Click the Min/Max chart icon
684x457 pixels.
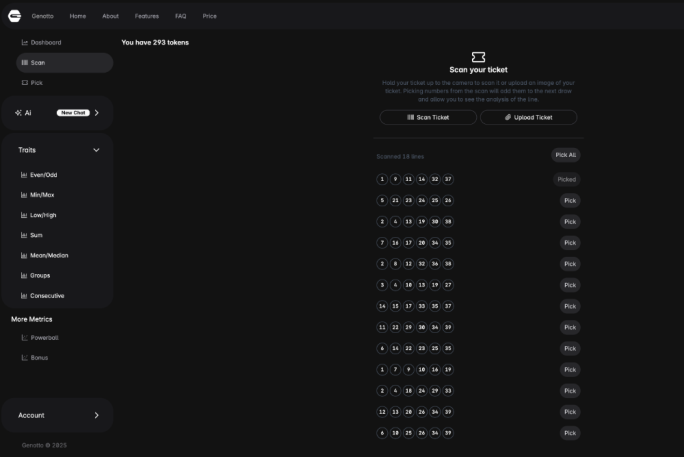pos(24,195)
